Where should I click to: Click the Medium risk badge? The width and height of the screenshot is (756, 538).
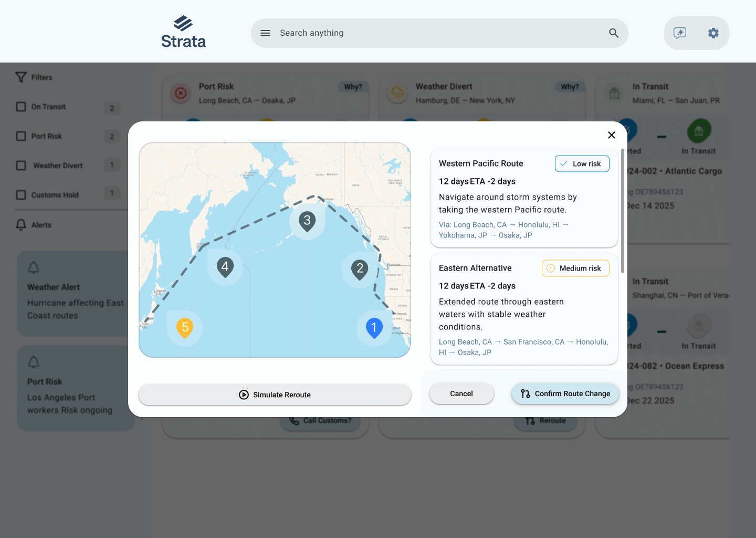(x=575, y=268)
